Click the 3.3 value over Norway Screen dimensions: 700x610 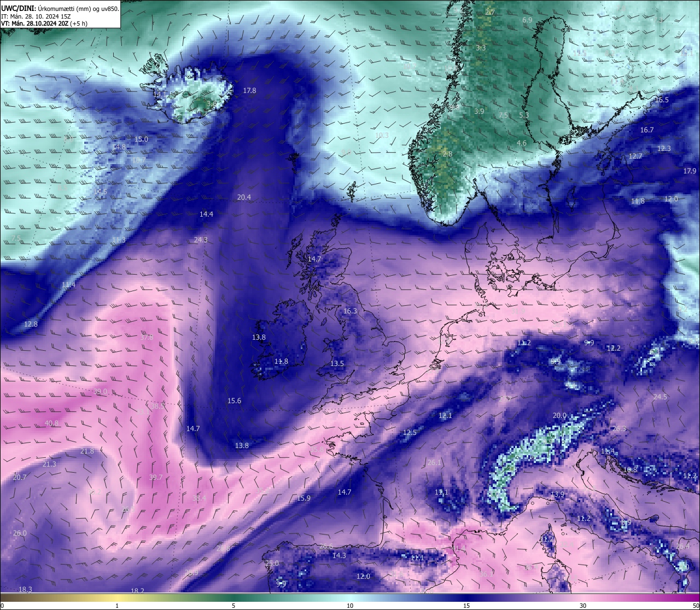[480, 48]
